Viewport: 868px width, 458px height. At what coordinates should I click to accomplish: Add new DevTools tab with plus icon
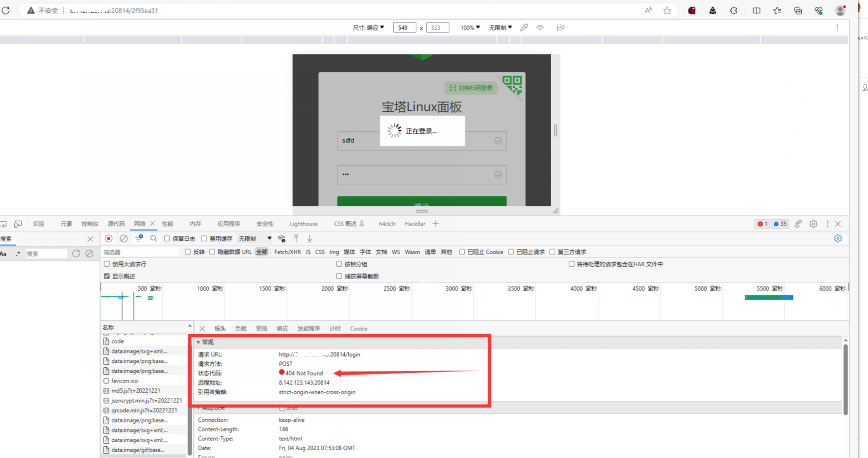click(x=435, y=224)
